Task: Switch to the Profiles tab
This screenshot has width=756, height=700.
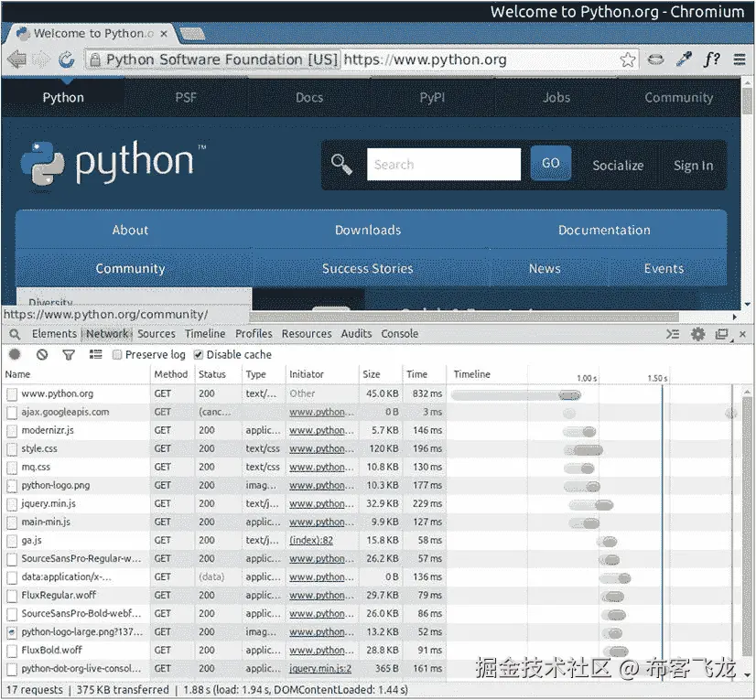Action: click(x=254, y=334)
